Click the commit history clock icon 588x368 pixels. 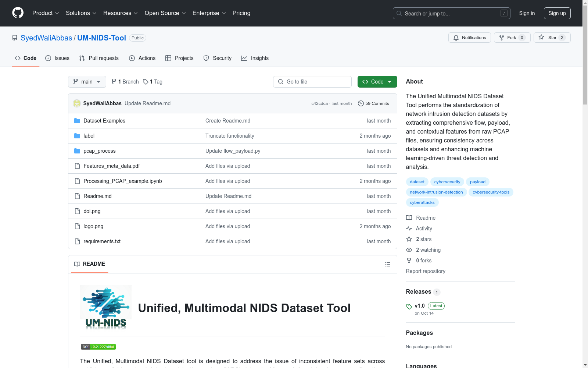tap(361, 103)
